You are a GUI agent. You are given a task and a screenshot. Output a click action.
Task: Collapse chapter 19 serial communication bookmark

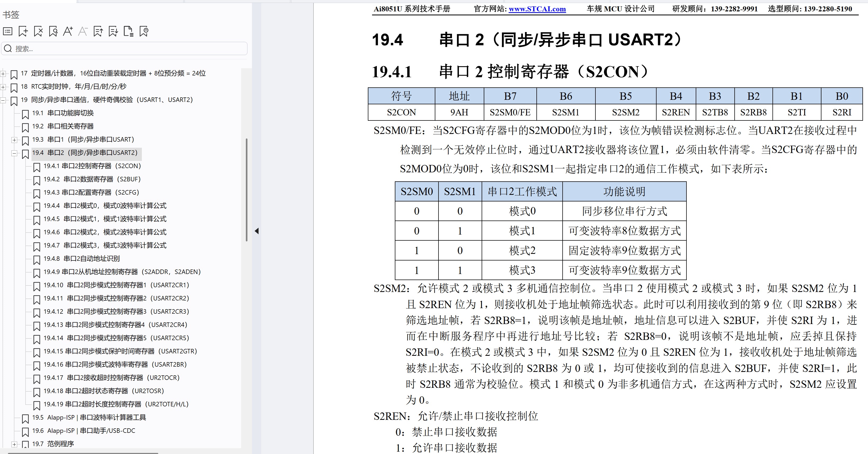click(3, 100)
